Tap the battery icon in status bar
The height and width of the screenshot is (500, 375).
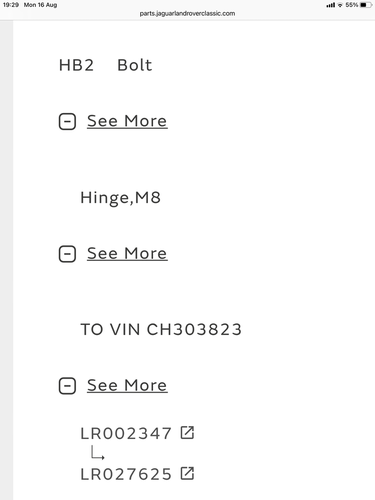pyautogui.click(x=365, y=5)
